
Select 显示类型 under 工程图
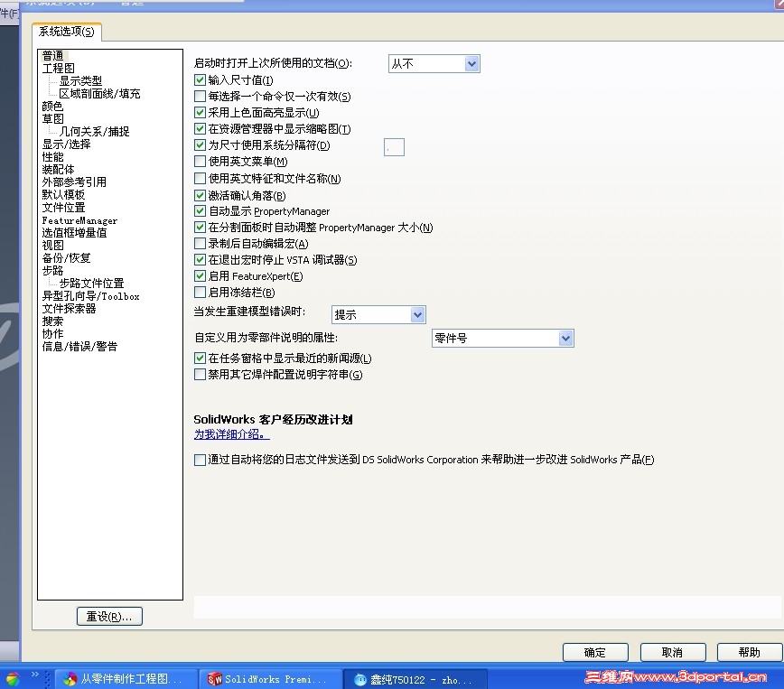80,80
